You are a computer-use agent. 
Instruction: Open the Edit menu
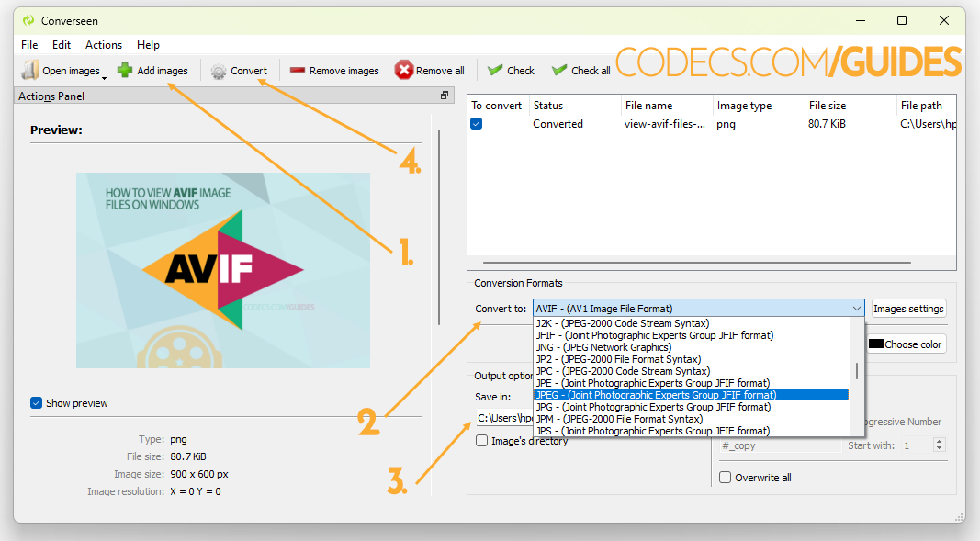(62, 45)
